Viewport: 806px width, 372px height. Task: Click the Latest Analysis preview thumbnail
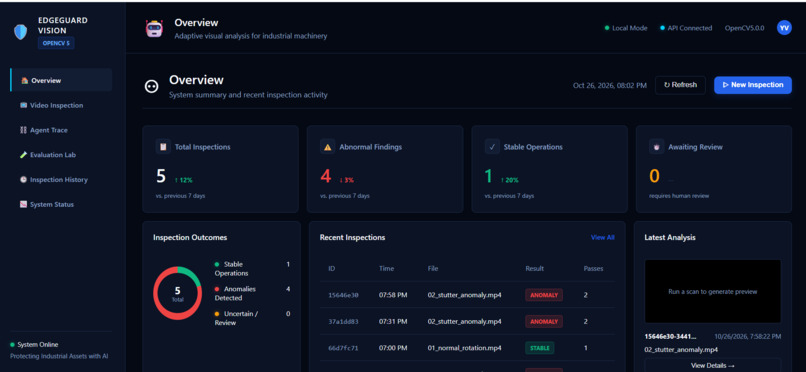712,291
